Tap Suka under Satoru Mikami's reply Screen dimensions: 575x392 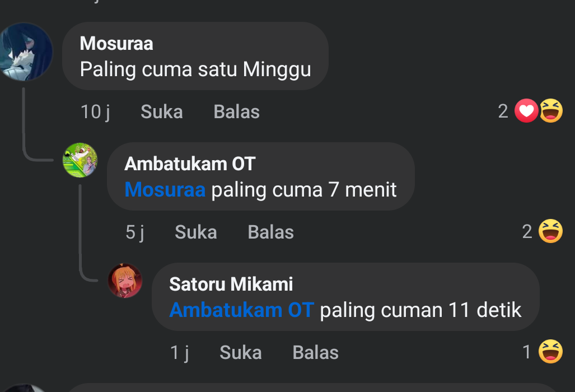pyautogui.click(x=240, y=352)
